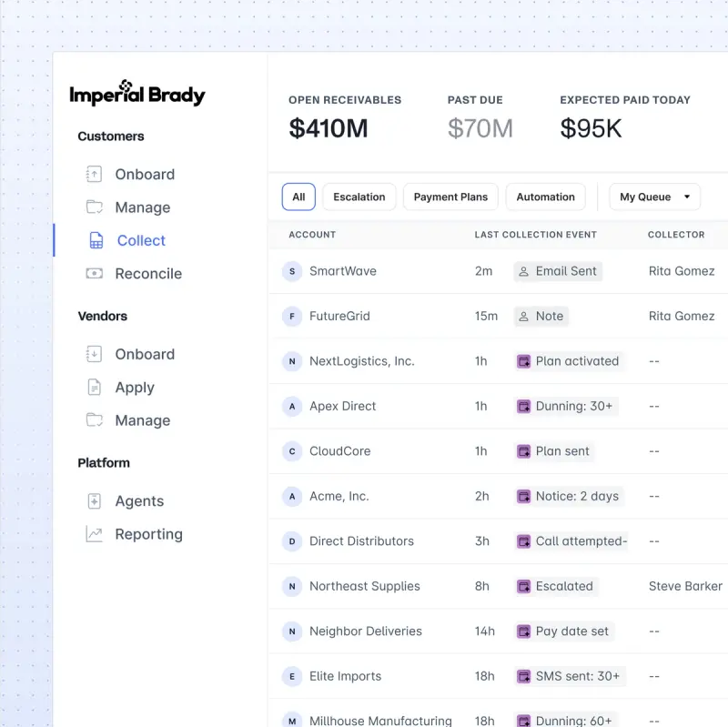Click the SMS sent: 30+ event tag

[570, 676]
